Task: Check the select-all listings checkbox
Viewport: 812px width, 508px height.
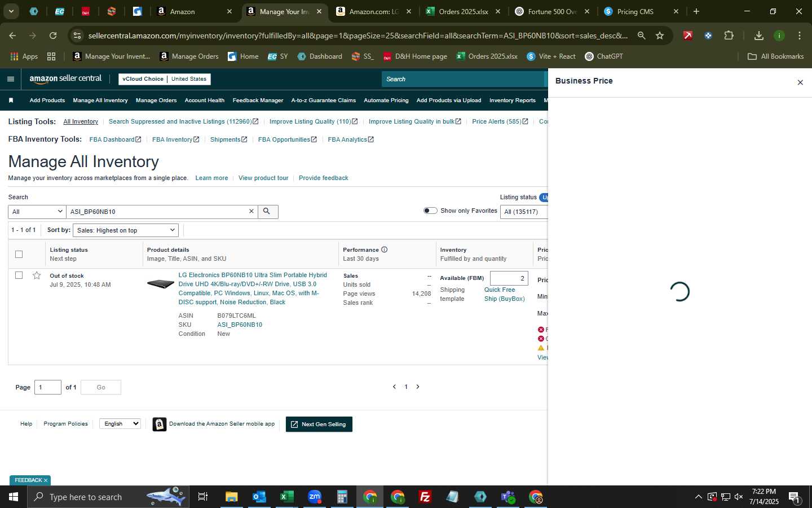Action: tap(19, 254)
